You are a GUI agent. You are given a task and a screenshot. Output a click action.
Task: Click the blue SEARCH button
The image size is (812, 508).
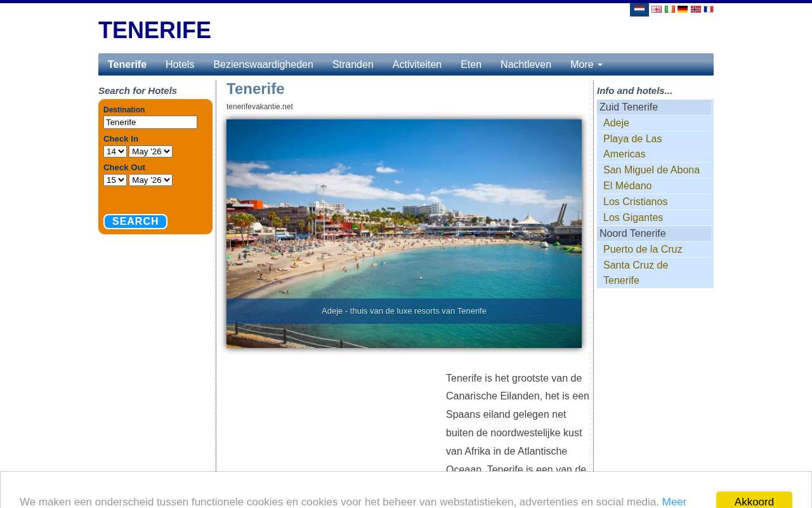click(x=135, y=222)
